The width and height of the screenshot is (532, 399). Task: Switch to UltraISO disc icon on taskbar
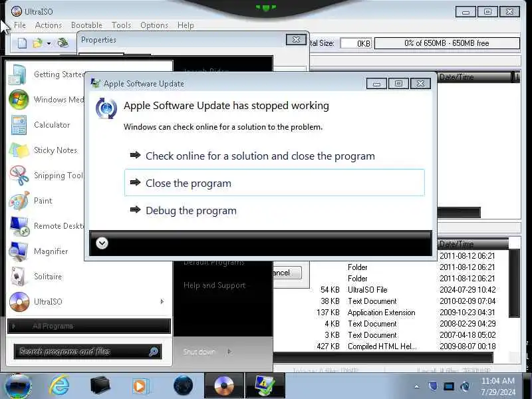pos(224,386)
